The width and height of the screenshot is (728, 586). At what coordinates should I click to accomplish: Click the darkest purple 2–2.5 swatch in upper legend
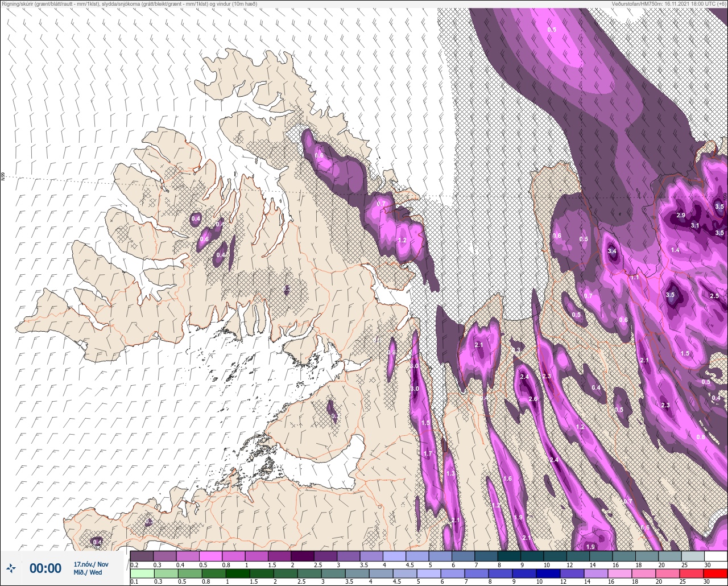tap(303, 556)
